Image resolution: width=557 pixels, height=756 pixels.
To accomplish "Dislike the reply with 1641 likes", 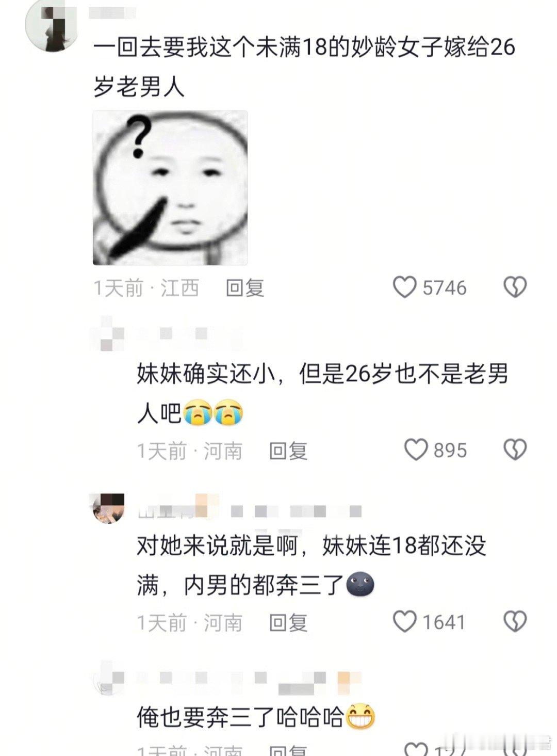I will [x=515, y=621].
